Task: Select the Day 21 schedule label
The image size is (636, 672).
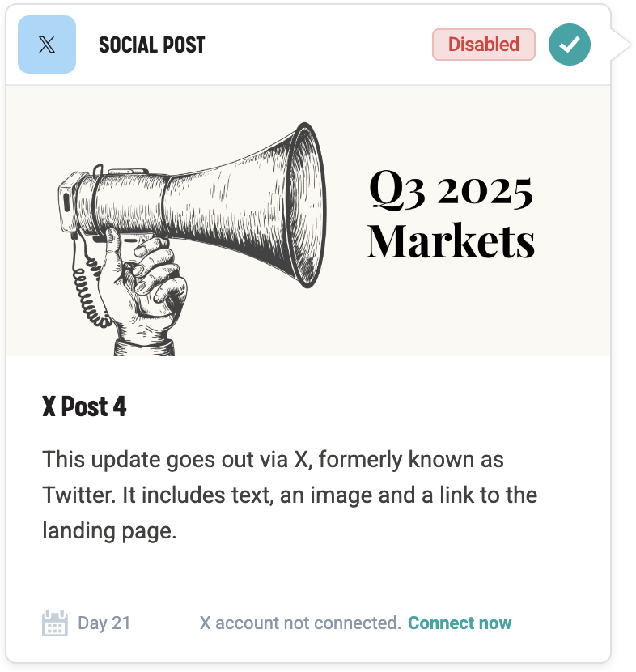Action: 104,623
